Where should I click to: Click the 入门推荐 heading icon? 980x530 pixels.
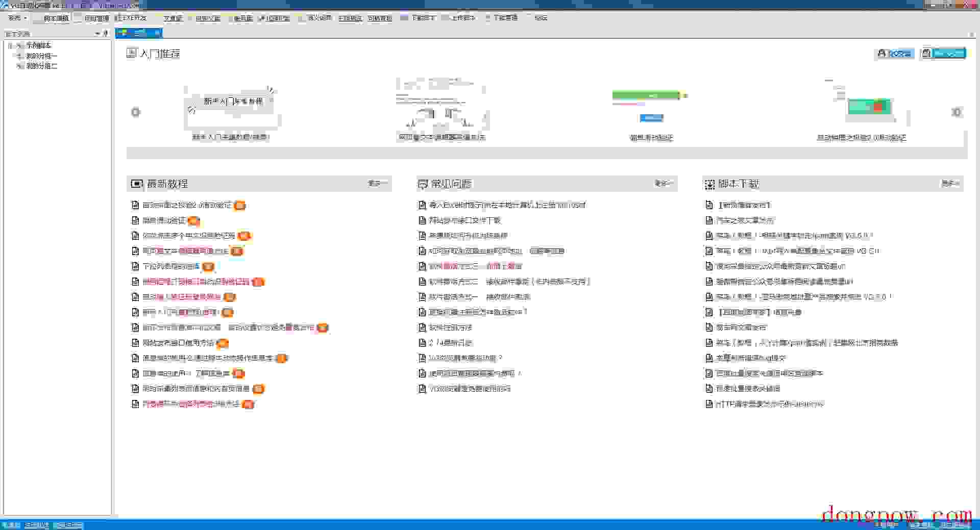tap(132, 53)
